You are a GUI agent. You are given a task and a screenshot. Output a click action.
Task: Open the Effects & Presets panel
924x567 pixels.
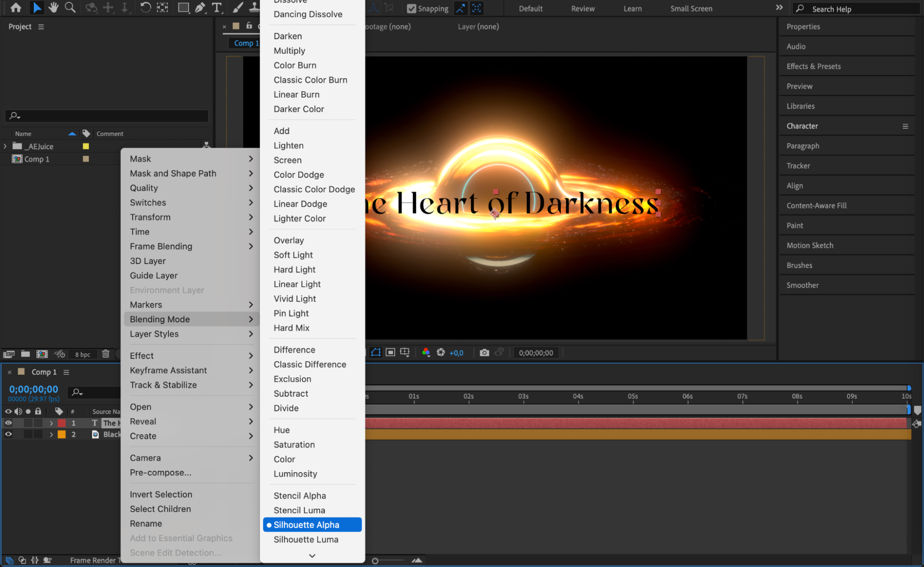coord(813,66)
